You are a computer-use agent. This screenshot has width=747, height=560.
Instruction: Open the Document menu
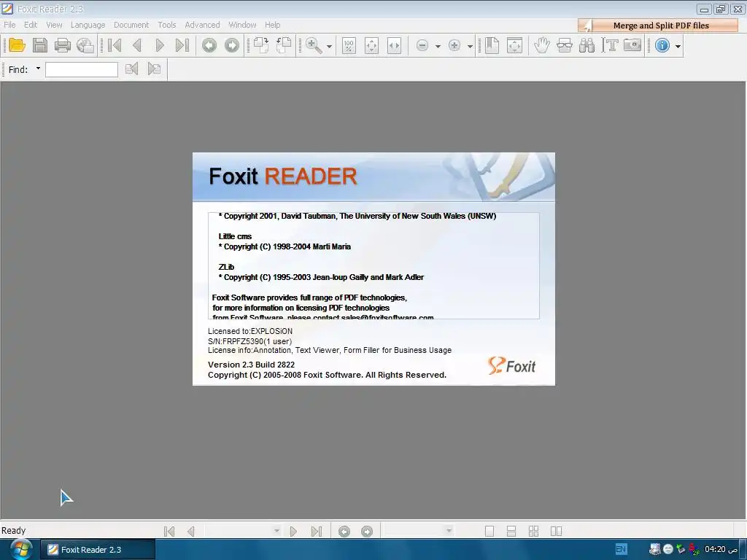(131, 25)
